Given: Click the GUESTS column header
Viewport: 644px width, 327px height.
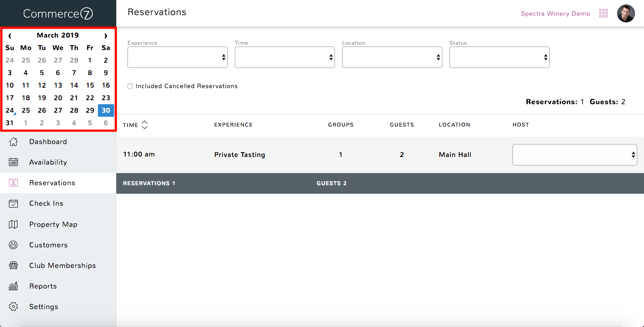Looking at the screenshot, I should tap(402, 125).
